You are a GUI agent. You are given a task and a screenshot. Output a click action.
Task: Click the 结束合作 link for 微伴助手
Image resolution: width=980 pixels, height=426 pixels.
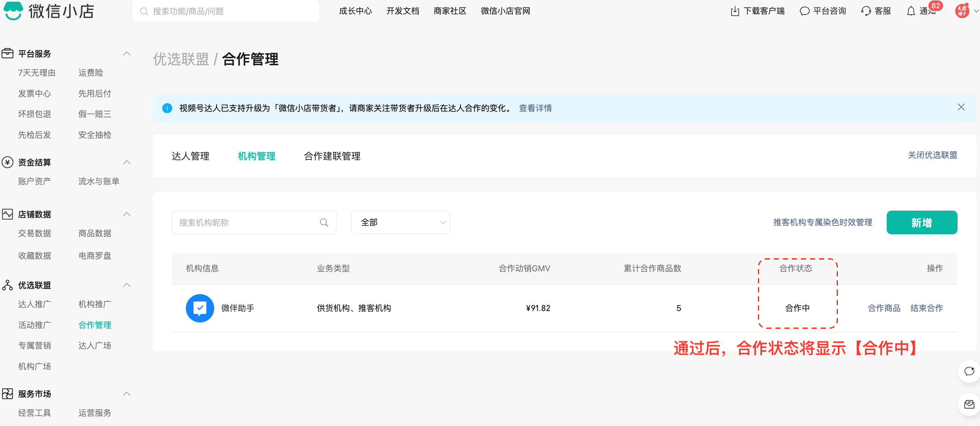pyautogui.click(x=926, y=308)
